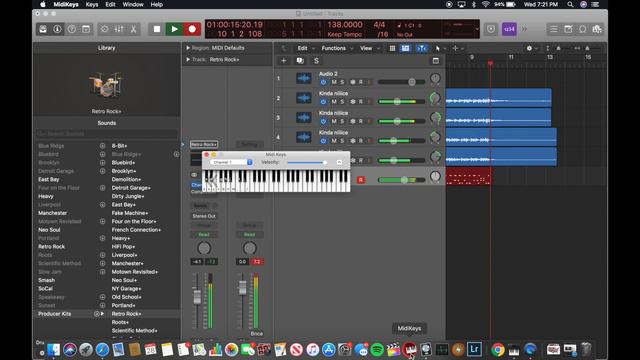Open the Toolbar button in control bar
Screen dimensions: 640x360
click(86, 29)
